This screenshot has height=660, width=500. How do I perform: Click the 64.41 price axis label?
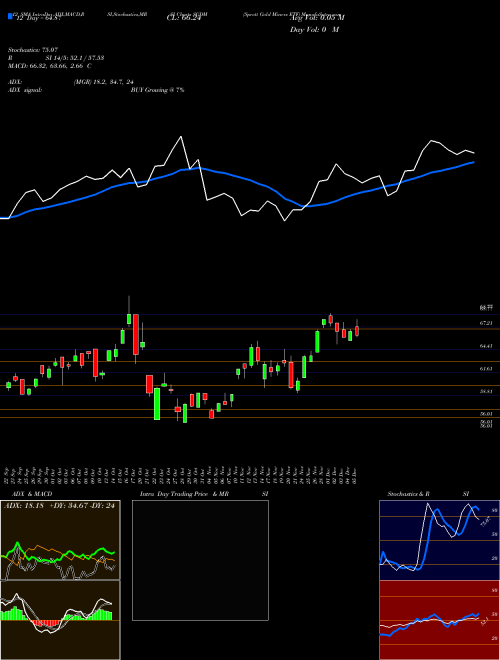(486, 346)
